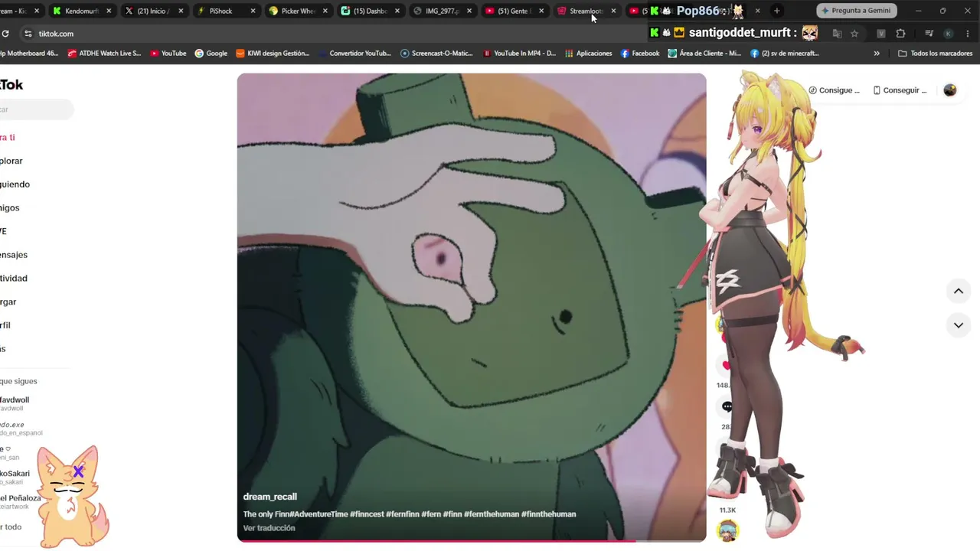Screen dimensions: 980x551
Task: Close the Streamloots tab
Action: pos(613,11)
